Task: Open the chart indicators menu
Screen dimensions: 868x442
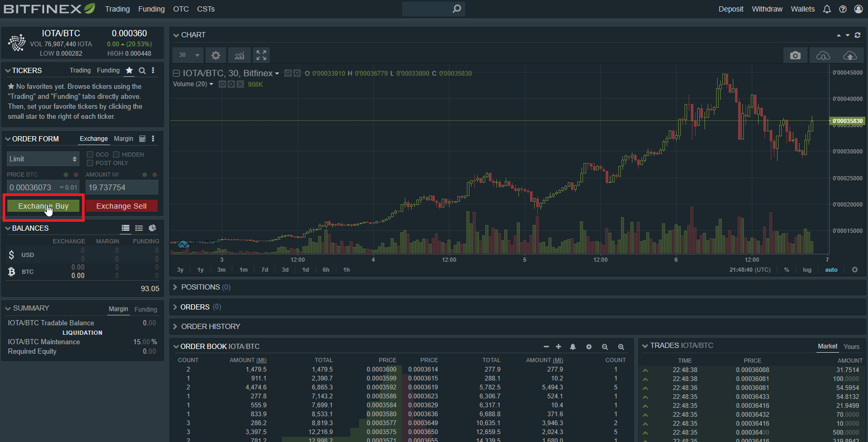Action: (239, 55)
